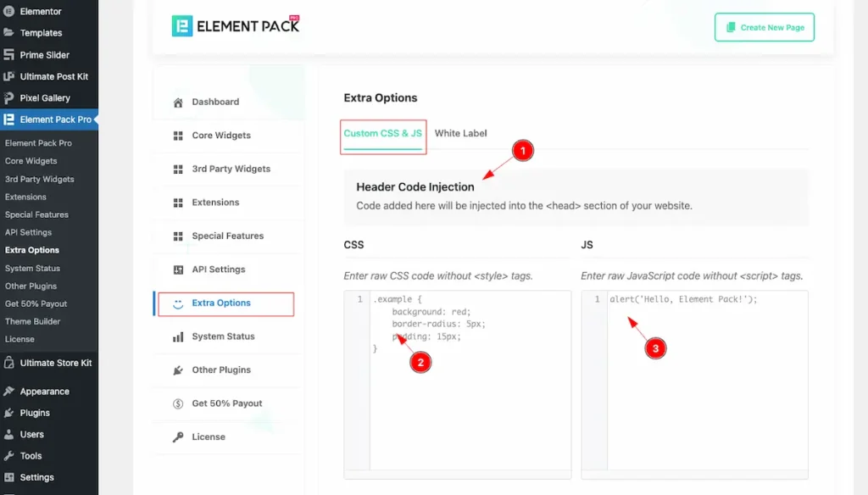Click the Dashboard home icon

pyautogui.click(x=178, y=103)
